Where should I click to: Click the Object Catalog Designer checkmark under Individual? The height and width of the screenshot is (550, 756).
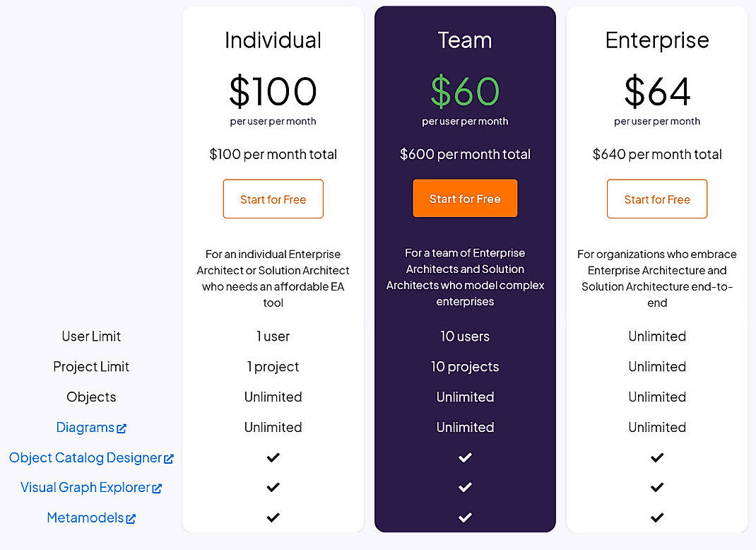click(x=273, y=457)
